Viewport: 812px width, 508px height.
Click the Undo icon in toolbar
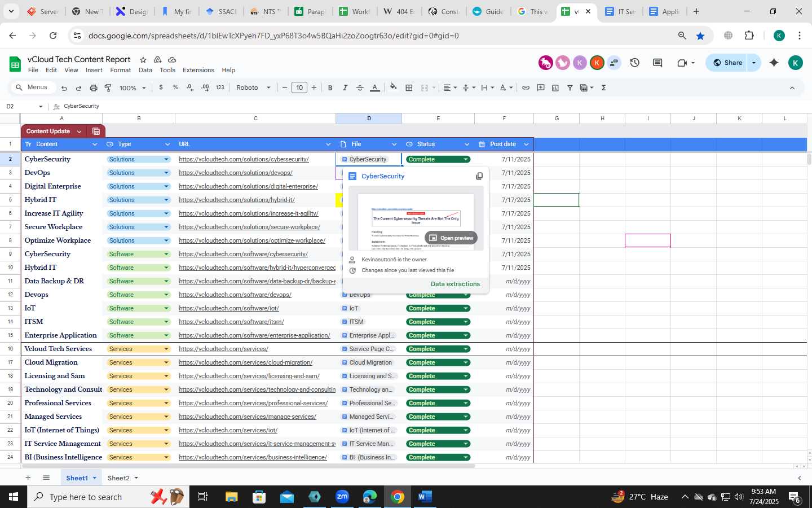pyautogui.click(x=64, y=88)
